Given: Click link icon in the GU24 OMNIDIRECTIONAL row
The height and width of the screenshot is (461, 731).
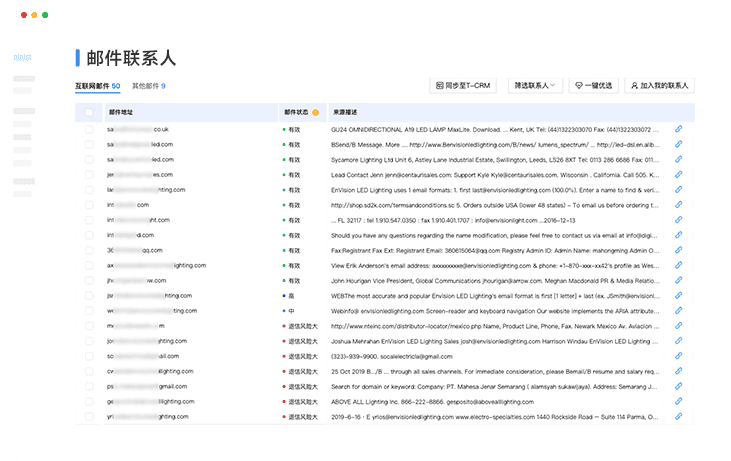Looking at the screenshot, I should pyautogui.click(x=679, y=129).
